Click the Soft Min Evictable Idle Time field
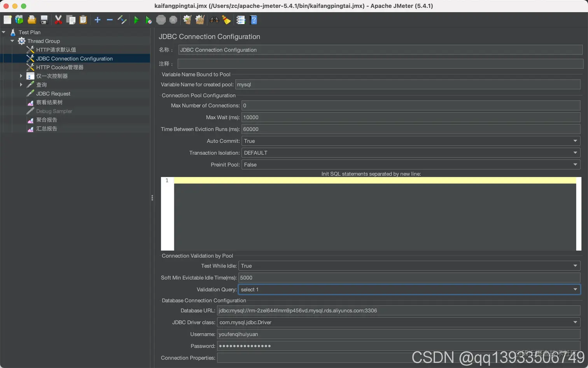The width and height of the screenshot is (588, 368). pyautogui.click(x=409, y=278)
